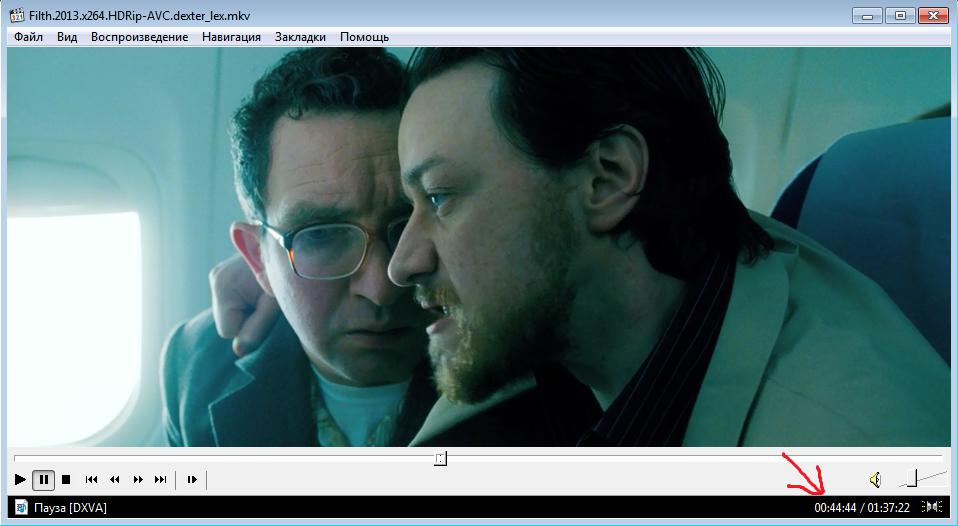Click the 00:44:44 / 01:37:22 time display

[x=861, y=508]
